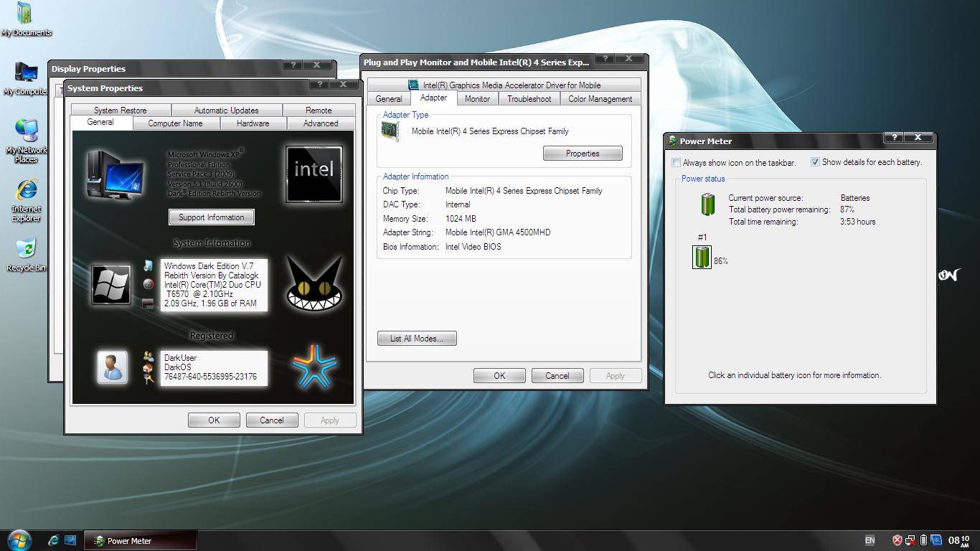
Task: Click battery #1 icon for details
Action: click(702, 257)
